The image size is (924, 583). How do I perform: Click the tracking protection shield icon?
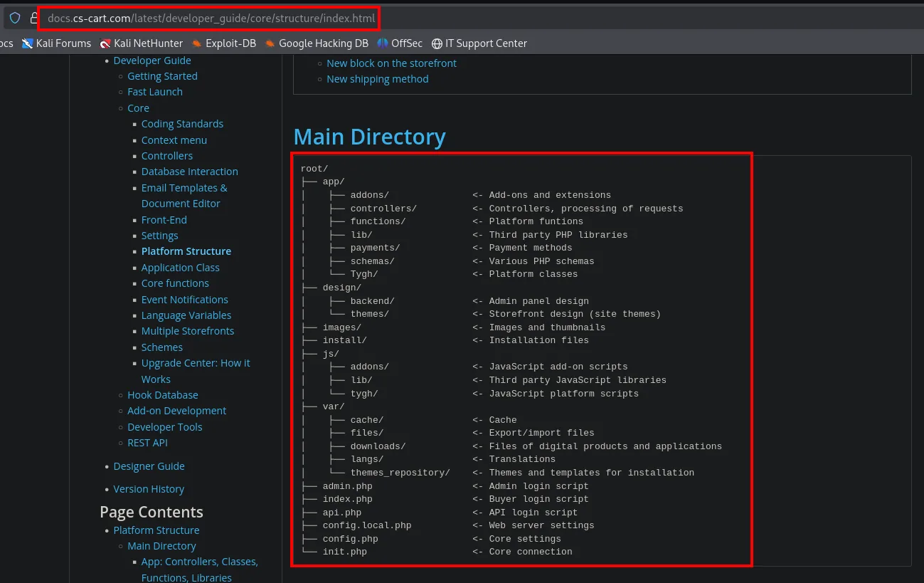(x=15, y=18)
